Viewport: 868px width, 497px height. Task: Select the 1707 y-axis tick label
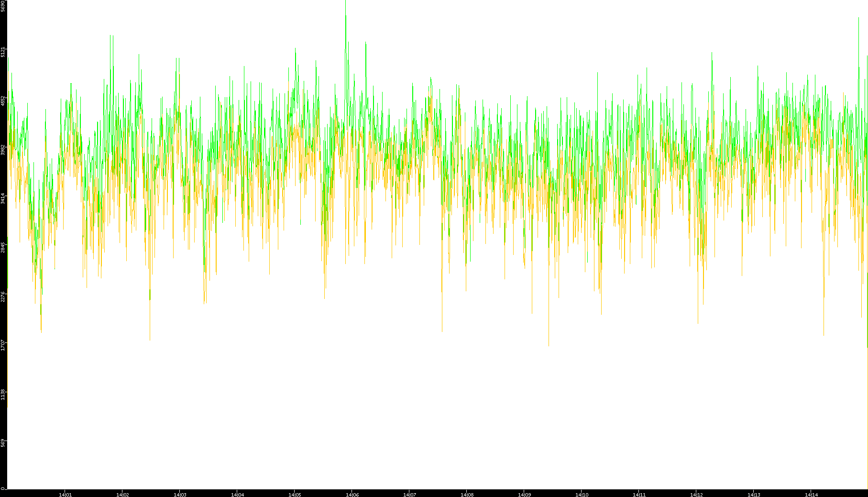pos(3,345)
